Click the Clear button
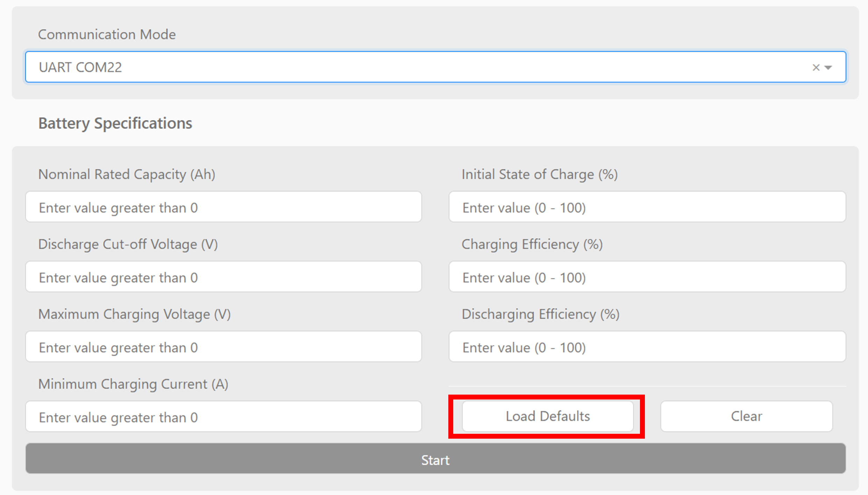The height and width of the screenshot is (495, 868). click(746, 416)
